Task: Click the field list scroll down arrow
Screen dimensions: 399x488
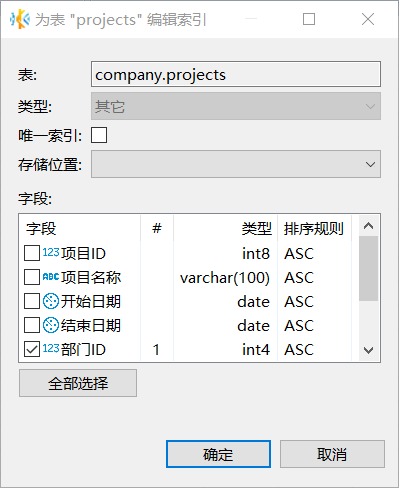Action: point(369,350)
